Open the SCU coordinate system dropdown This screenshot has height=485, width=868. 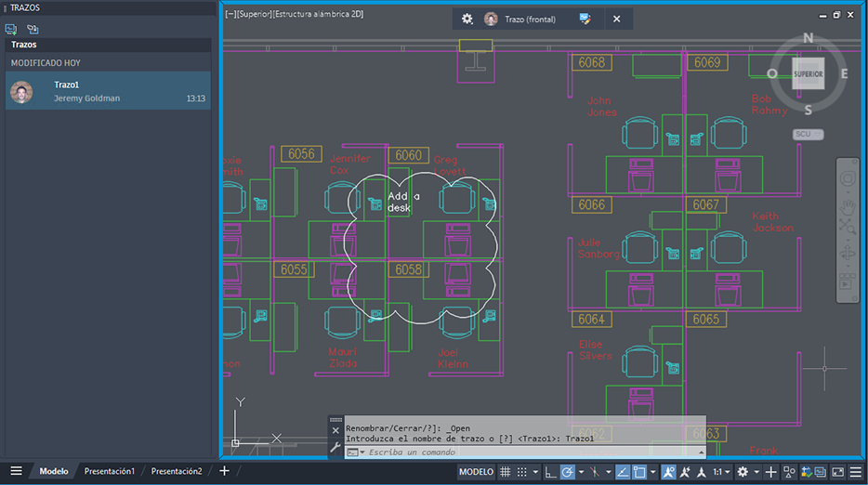(x=808, y=135)
